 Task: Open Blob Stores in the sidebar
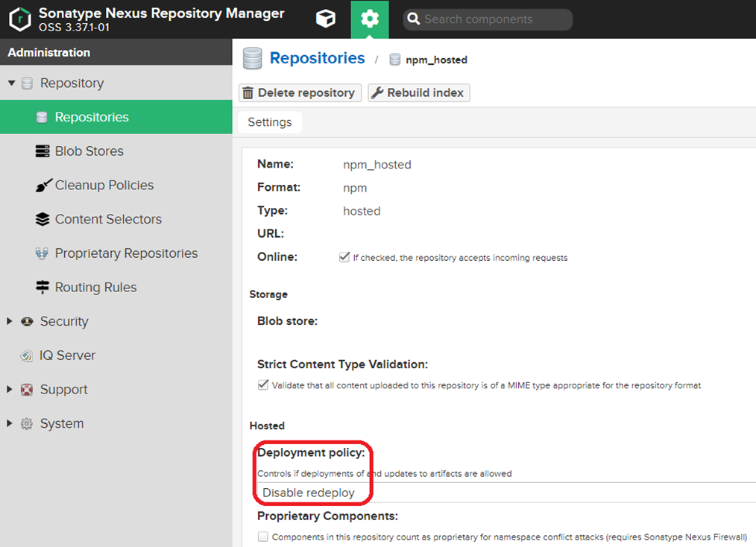coord(89,151)
